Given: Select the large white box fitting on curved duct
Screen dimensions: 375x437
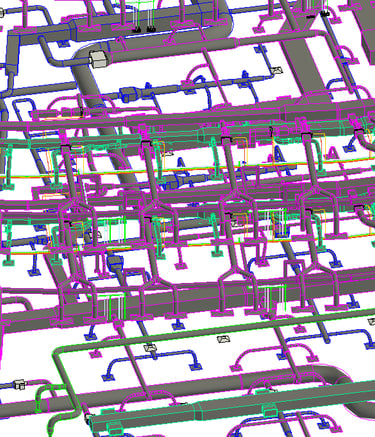Looking at the screenshot, I should [99, 59].
